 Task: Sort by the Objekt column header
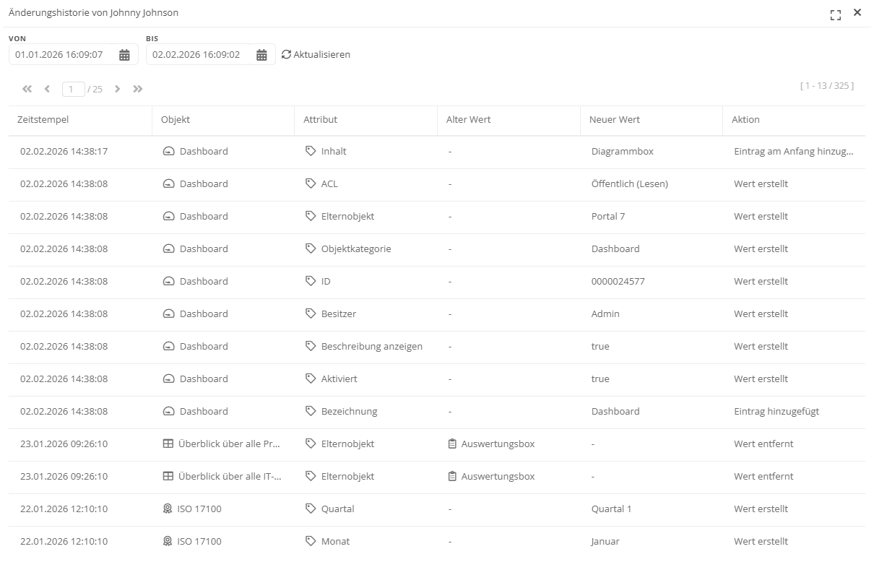coord(176,120)
